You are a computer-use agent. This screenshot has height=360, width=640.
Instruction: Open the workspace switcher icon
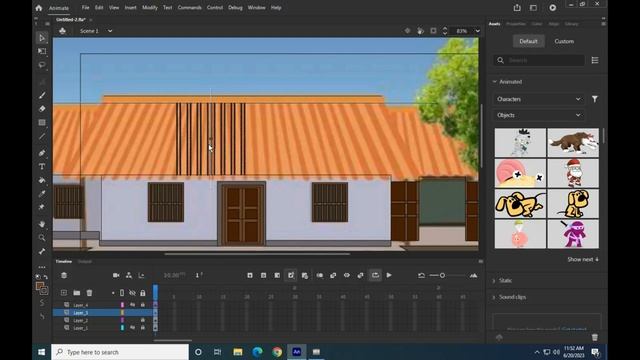pos(533,8)
